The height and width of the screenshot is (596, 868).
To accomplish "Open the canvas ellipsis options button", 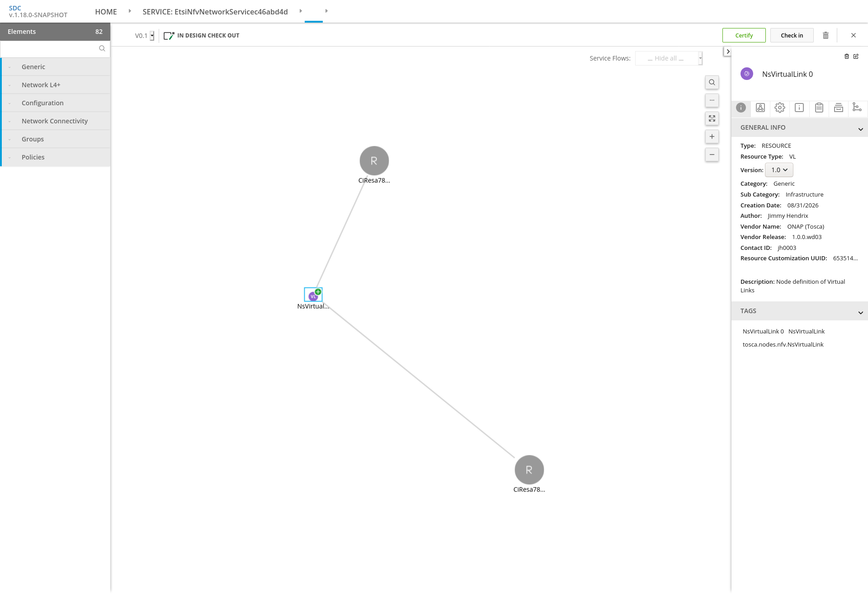I will coord(712,100).
